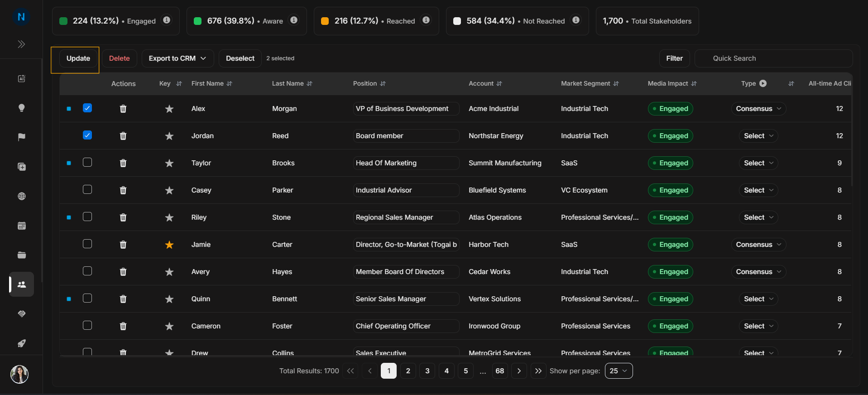Check the Casey Parker row checkbox
Viewport: 868px width, 395px height.
point(87,189)
